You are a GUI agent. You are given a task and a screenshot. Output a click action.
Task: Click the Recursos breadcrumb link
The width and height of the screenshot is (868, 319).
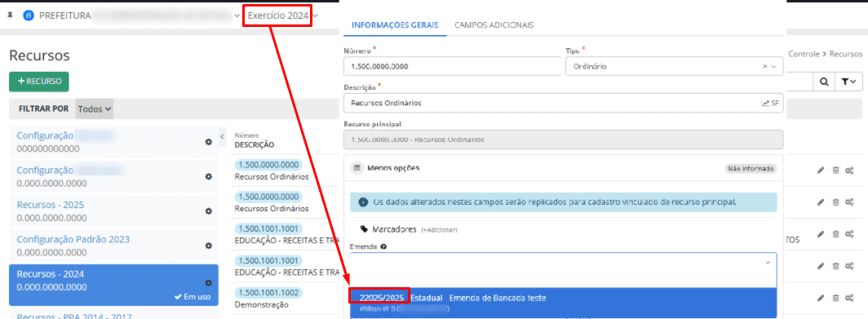[846, 55]
